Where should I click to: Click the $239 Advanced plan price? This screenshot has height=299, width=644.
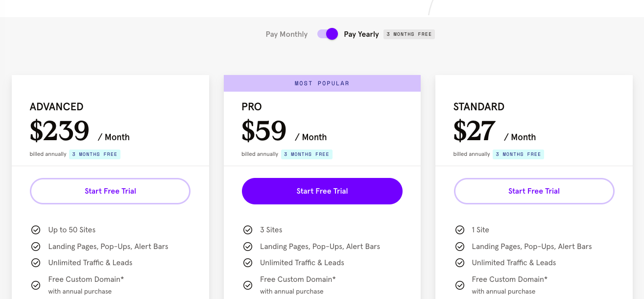60,131
